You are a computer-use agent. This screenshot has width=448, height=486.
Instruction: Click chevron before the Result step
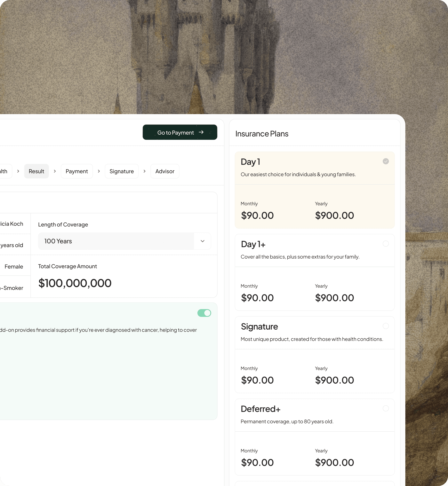[x=18, y=171]
